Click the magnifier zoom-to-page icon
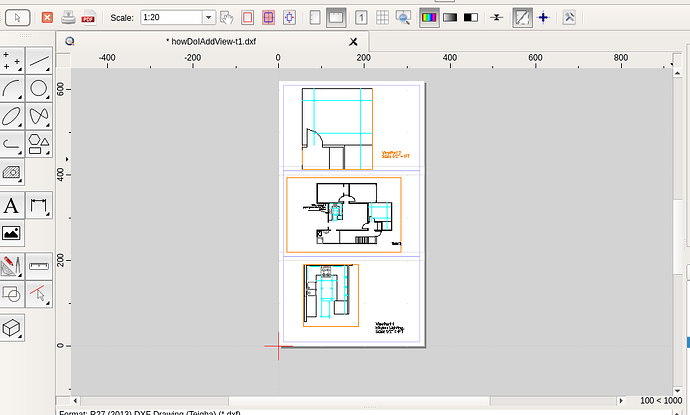Viewport: 690px width, 415px height. pos(403,18)
